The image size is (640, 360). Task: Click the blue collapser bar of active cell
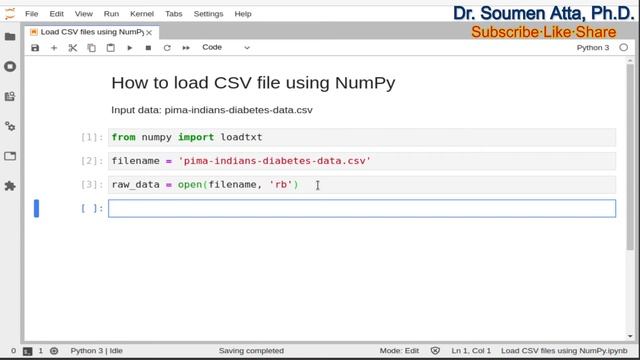pyautogui.click(x=36, y=209)
